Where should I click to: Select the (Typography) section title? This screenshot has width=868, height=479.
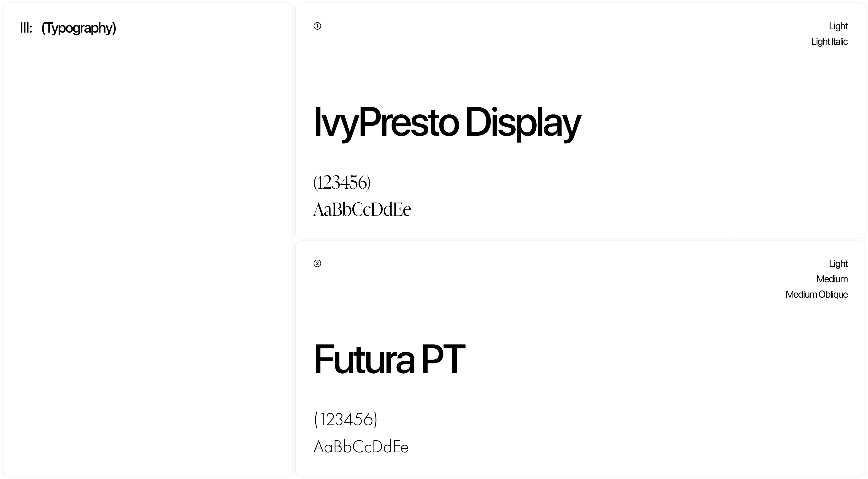[78, 28]
